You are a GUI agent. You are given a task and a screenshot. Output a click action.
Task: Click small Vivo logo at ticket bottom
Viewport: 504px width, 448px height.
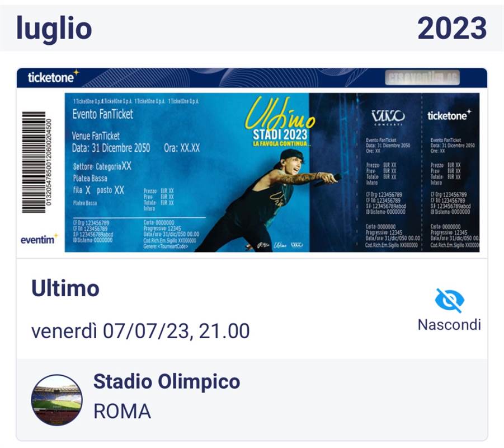296,245
